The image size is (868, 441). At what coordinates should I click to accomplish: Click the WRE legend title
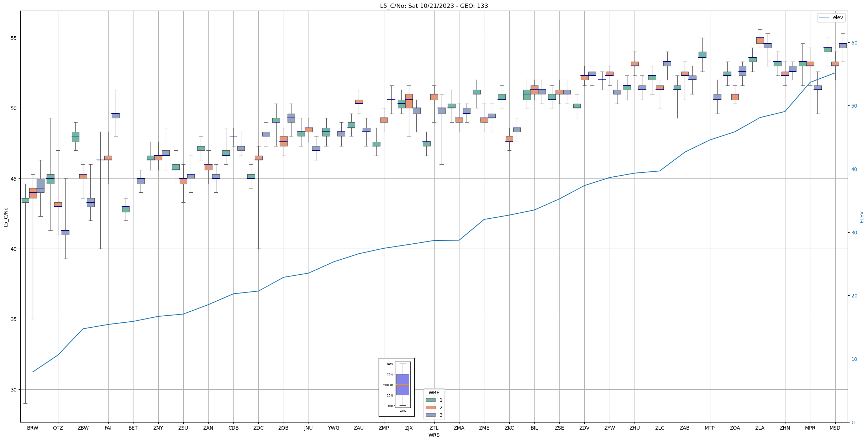point(434,393)
